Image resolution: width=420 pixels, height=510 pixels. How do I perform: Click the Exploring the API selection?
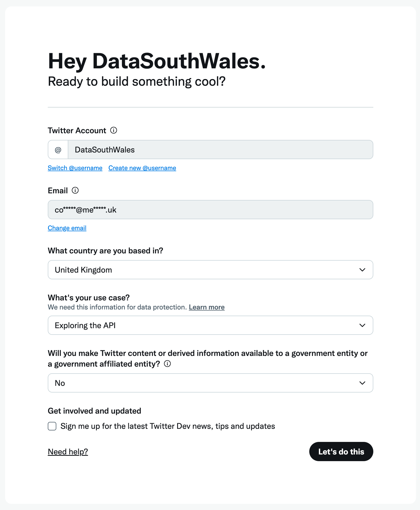click(85, 325)
